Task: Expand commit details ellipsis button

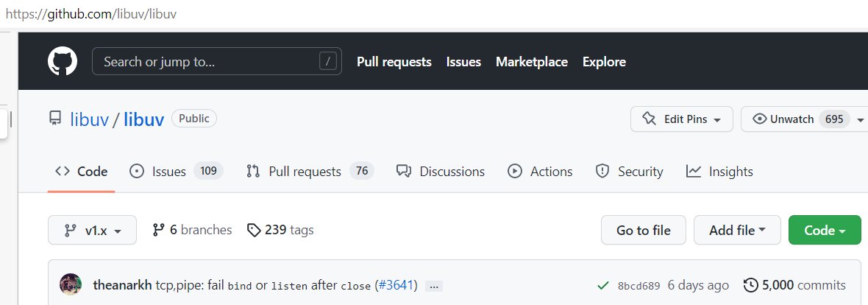Action: click(x=434, y=287)
